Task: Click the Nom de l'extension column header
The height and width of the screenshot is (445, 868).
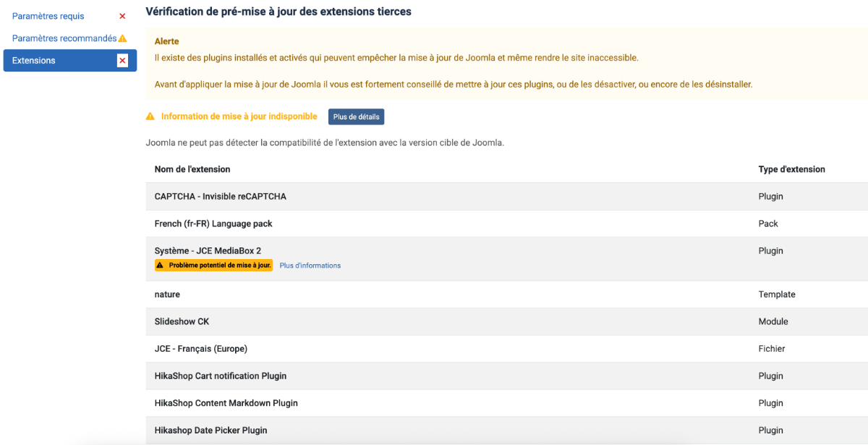Action: [x=192, y=169]
